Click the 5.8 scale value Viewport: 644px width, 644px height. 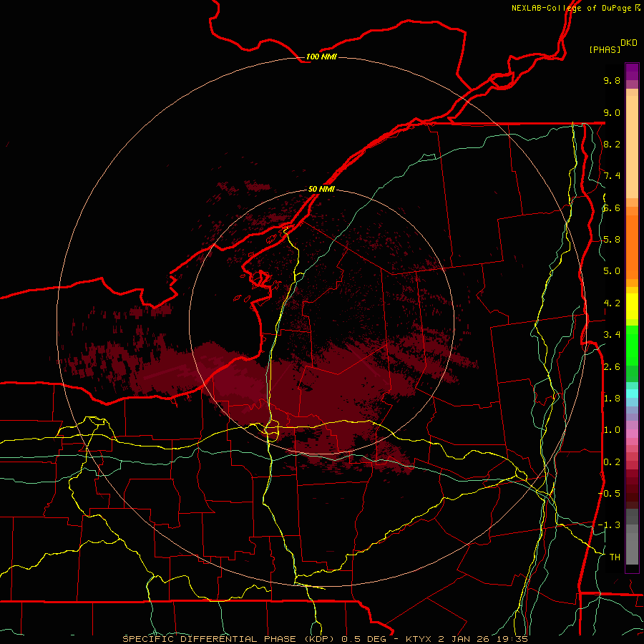tap(612, 240)
